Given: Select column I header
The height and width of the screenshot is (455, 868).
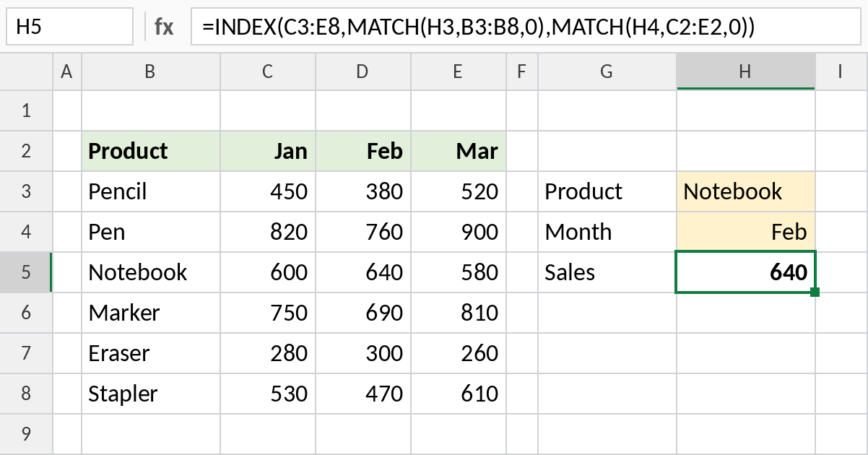Looking at the screenshot, I should [841, 71].
